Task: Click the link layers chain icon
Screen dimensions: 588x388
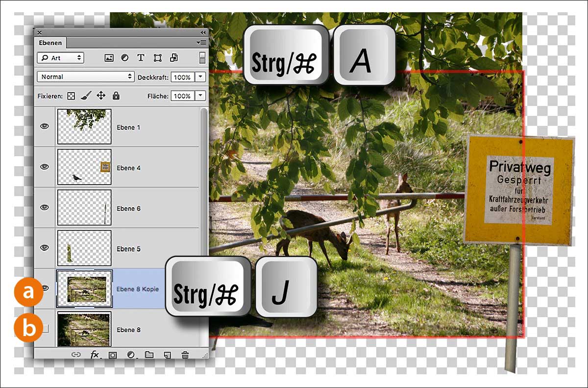Action: coord(76,355)
